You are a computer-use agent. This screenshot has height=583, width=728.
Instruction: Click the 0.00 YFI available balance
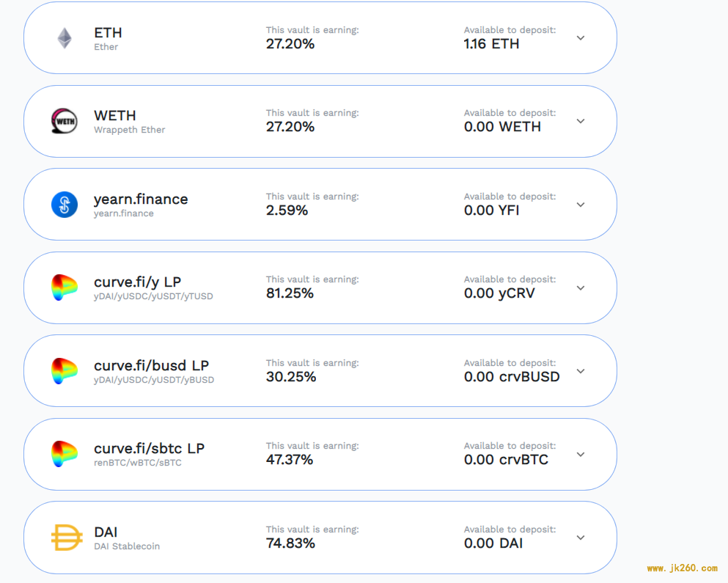click(492, 210)
